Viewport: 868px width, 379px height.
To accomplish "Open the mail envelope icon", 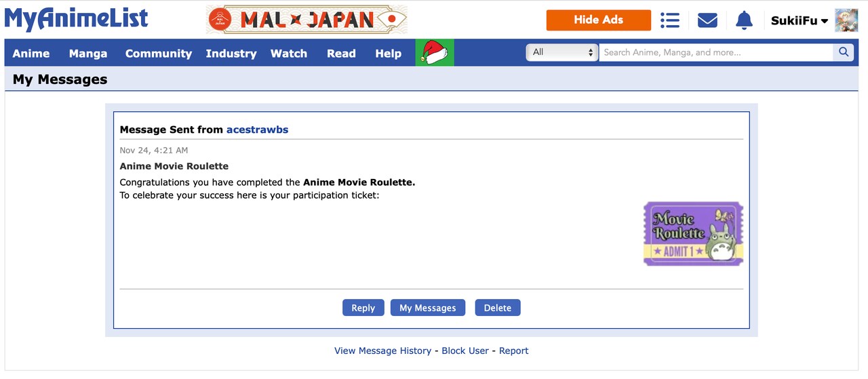I will 707,20.
